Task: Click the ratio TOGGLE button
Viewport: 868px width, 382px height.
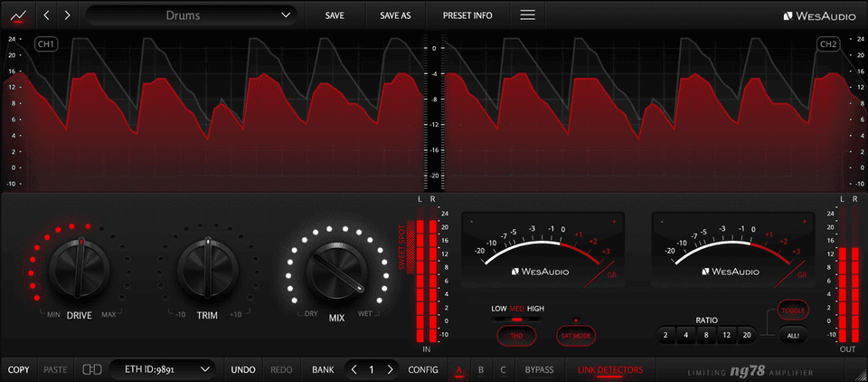Action: click(x=793, y=310)
